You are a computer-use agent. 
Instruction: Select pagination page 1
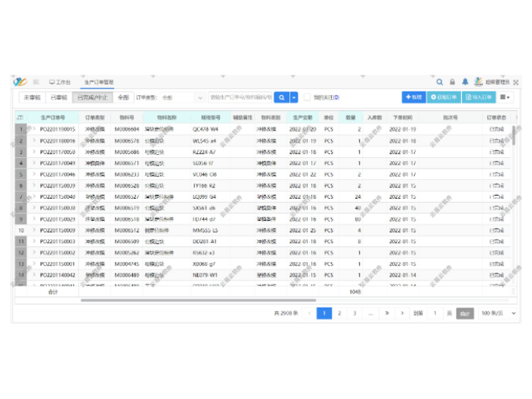(x=324, y=313)
